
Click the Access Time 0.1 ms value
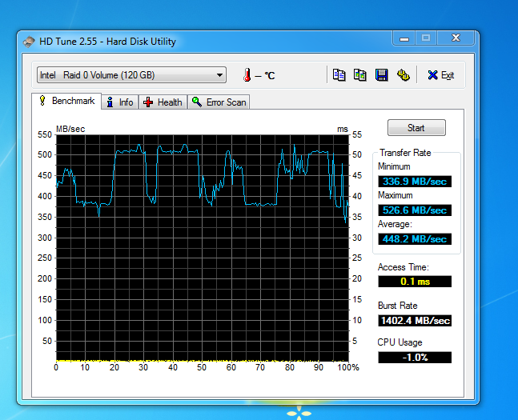pos(414,282)
